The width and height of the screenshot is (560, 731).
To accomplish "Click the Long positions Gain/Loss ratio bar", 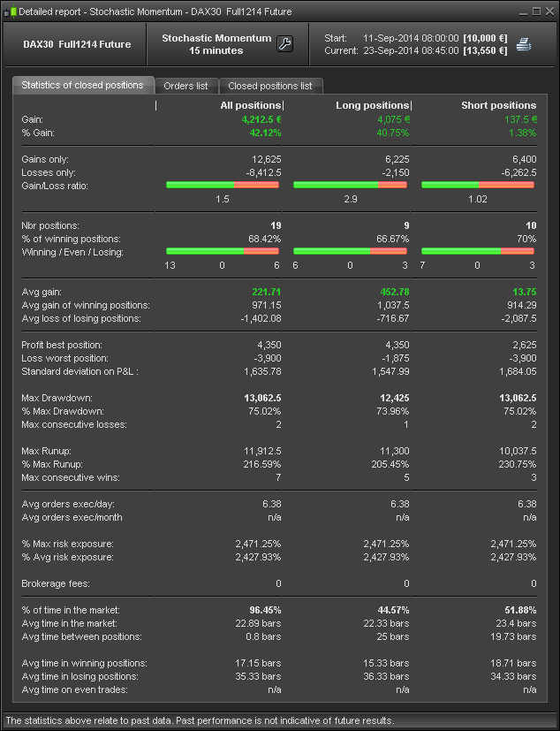I will (350, 185).
